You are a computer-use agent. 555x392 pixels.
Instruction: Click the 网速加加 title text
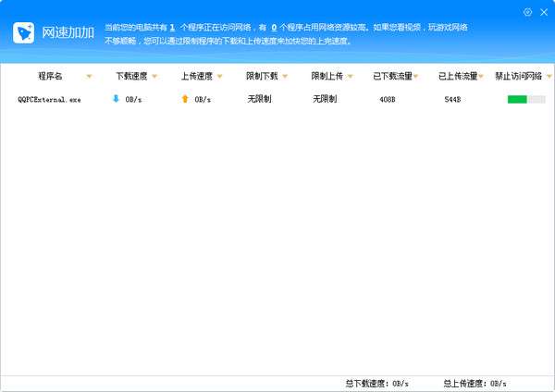coord(68,32)
